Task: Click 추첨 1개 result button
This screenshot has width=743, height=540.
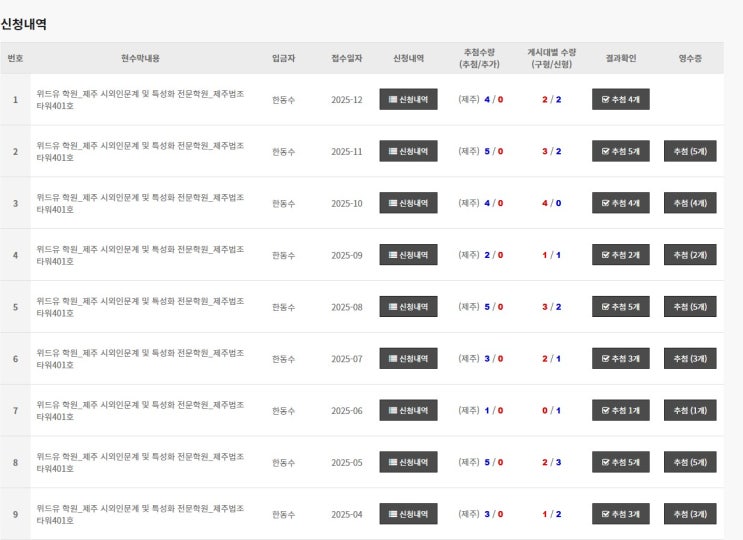Action: click(620, 410)
